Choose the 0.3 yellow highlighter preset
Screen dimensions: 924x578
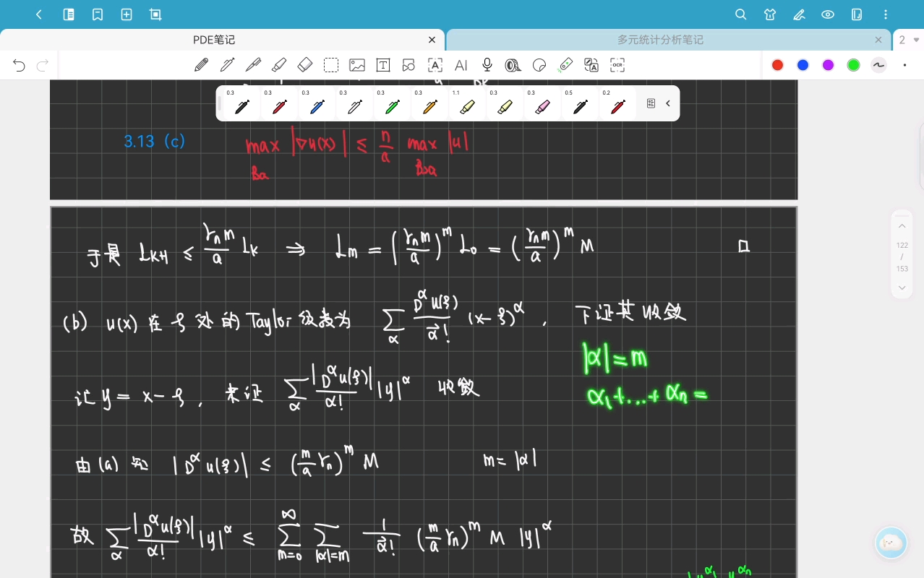pos(505,104)
